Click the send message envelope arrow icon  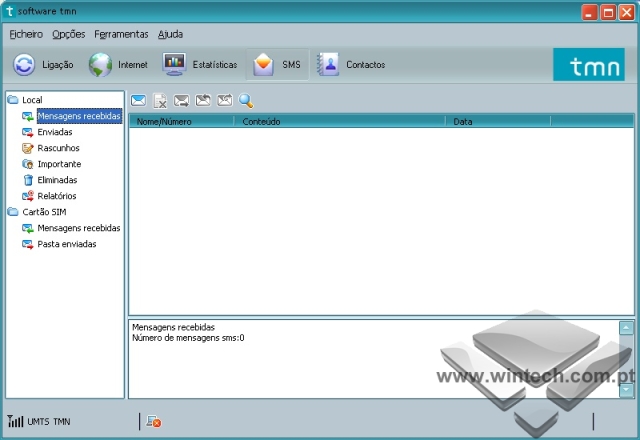[x=181, y=100]
